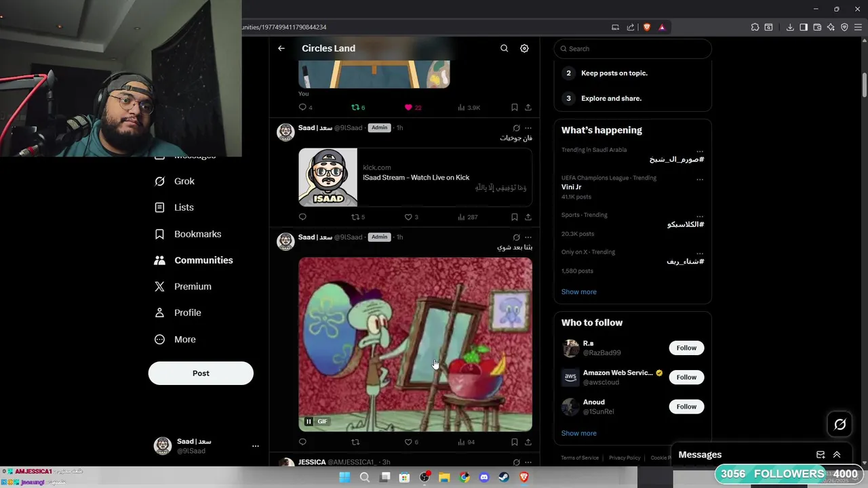The width and height of the screenshot is (868, 488).
Task: Undo repost on post with 6 reposts
Action: pos(358,107)
